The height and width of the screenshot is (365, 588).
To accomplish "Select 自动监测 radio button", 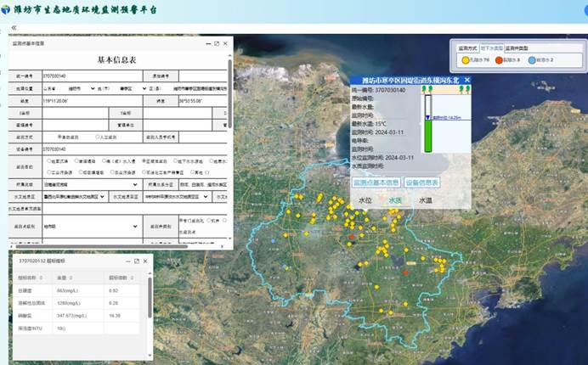I will coord(59,136).
